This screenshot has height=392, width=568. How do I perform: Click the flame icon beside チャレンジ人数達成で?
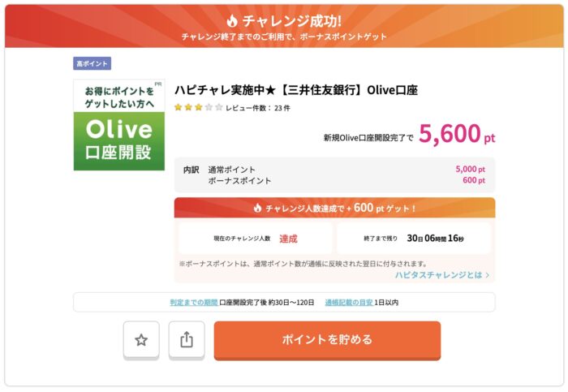[x=257, y=208]
